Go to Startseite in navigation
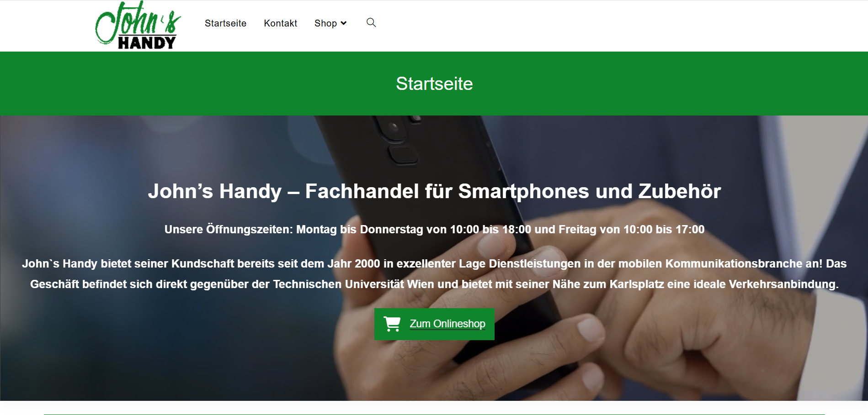 tap(225, 23)
